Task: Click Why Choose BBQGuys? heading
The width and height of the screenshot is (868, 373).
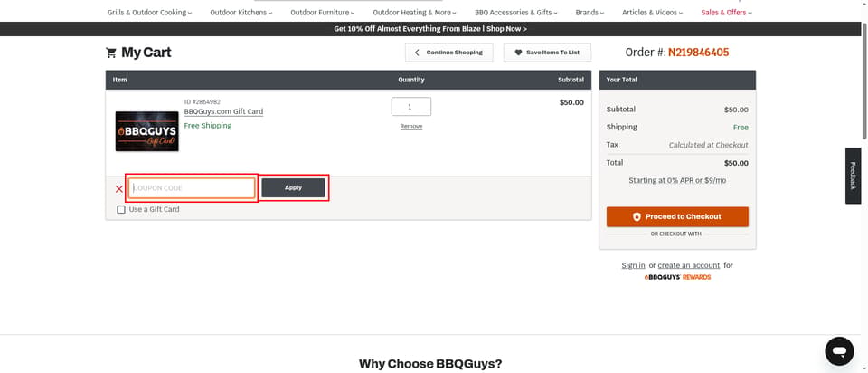Action: point(430,364)
